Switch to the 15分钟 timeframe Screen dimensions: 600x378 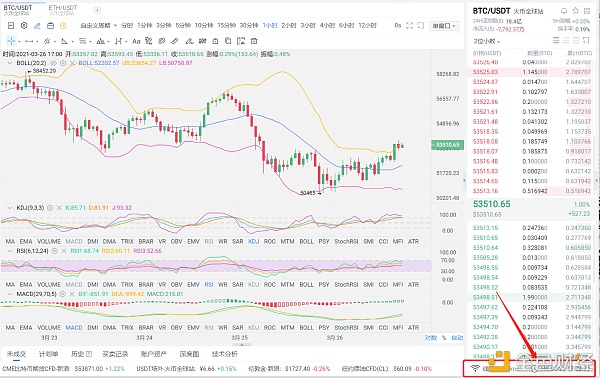[x=227, y=26]
